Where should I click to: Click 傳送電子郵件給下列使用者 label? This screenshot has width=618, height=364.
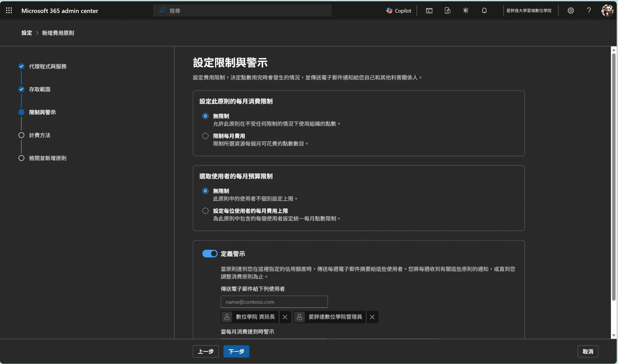pyautogui.click(x=253, y=289)
